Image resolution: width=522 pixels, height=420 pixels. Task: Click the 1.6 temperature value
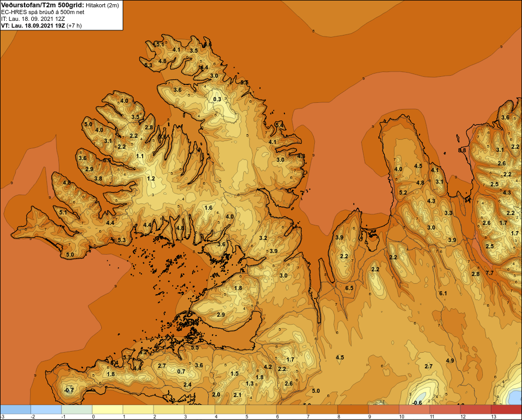(208, 208)
